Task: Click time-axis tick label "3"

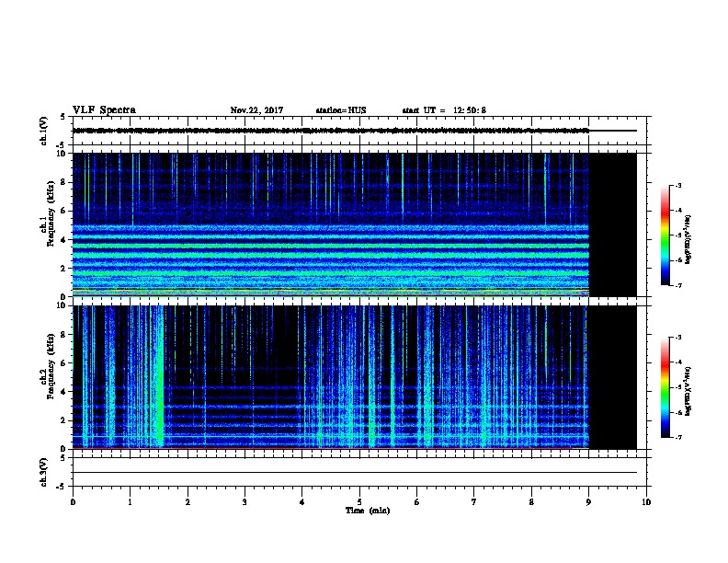Action: pos(245,502)
